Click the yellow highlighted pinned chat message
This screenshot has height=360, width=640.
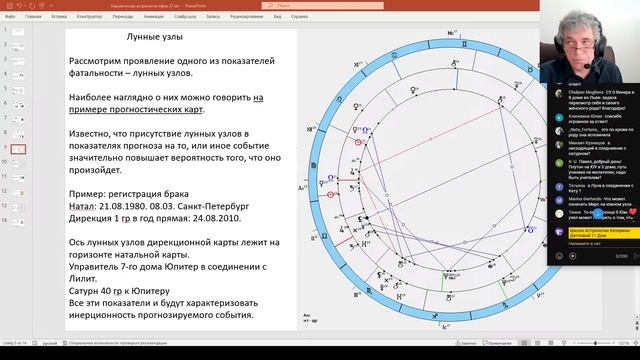pos(604,233)
